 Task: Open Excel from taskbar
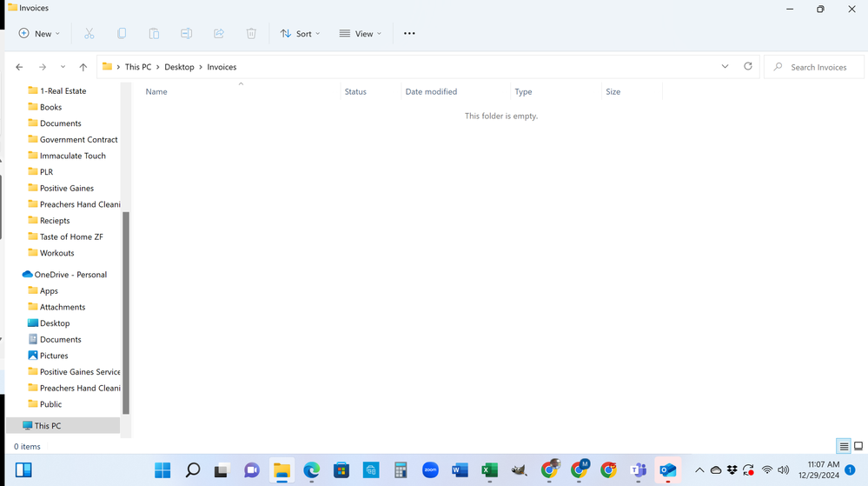tap(490, 470)
